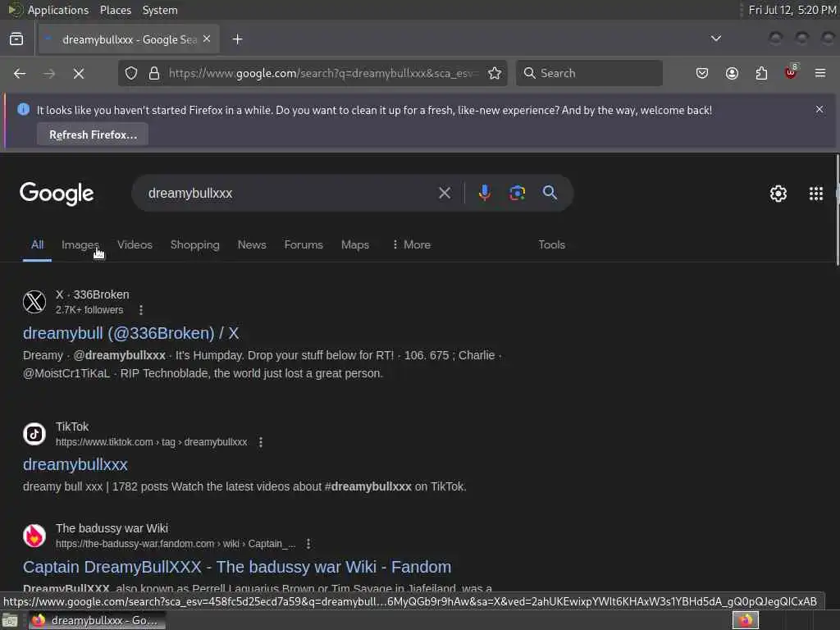The height and width of the screenshot is (630, 840).
Task: Open Firefox View recent browsing icon
Action: coord(16,39)
